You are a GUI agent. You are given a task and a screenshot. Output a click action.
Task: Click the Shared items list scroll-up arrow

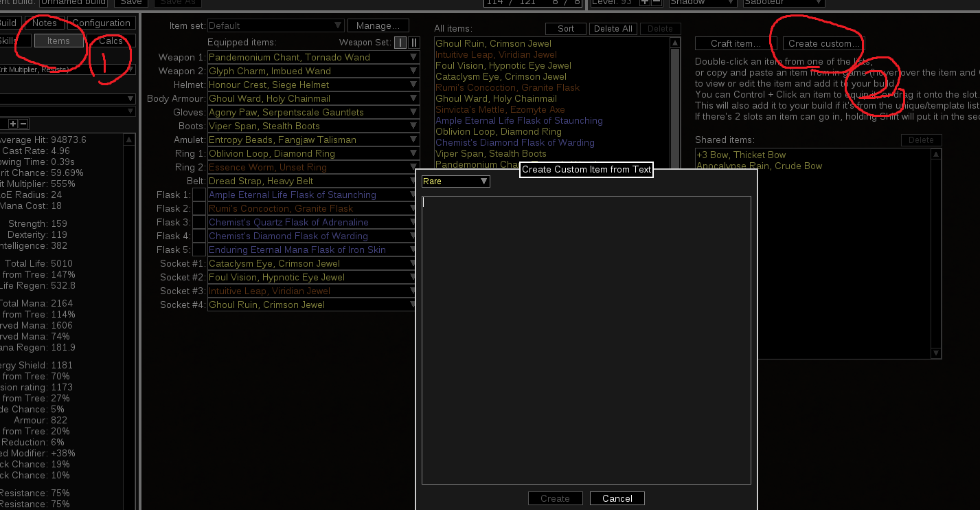coord(936,155)
